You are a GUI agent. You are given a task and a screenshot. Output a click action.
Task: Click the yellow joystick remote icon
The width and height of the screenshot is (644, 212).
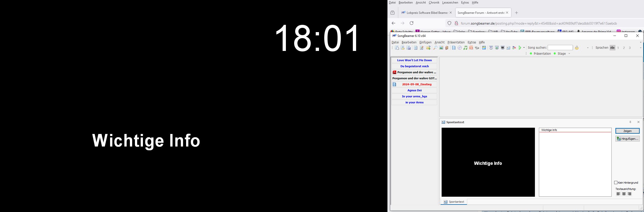[577, 48]
